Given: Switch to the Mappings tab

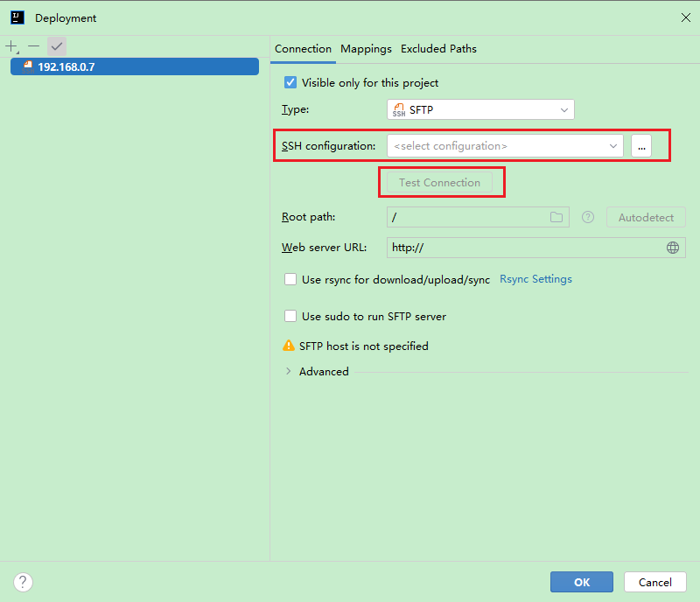Looking at the screenshot, I should click(366, 49).
